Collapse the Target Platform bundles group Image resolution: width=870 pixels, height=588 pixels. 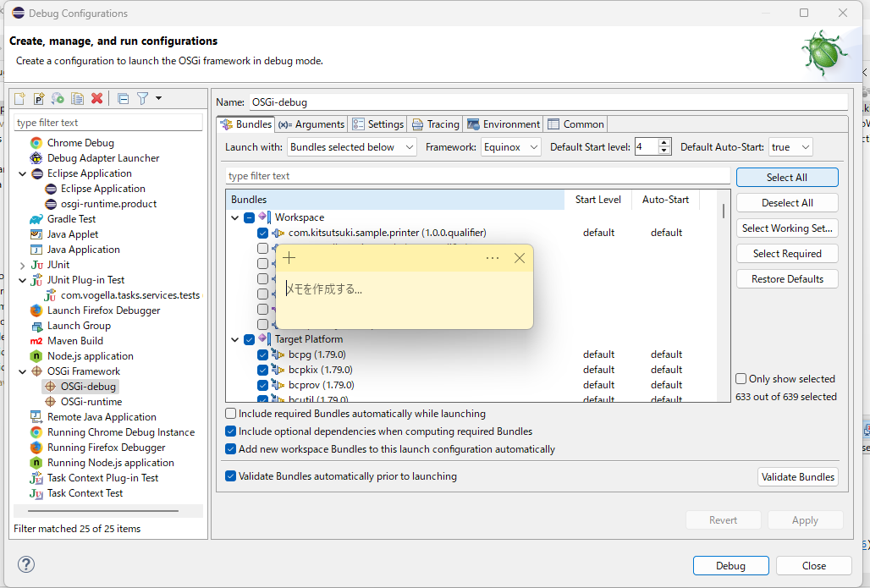(235, 339)
